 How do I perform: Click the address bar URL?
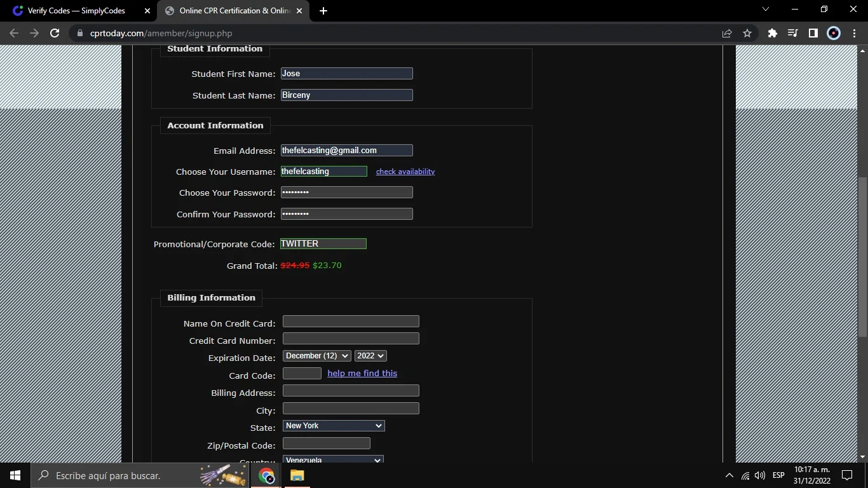(161, 33)
